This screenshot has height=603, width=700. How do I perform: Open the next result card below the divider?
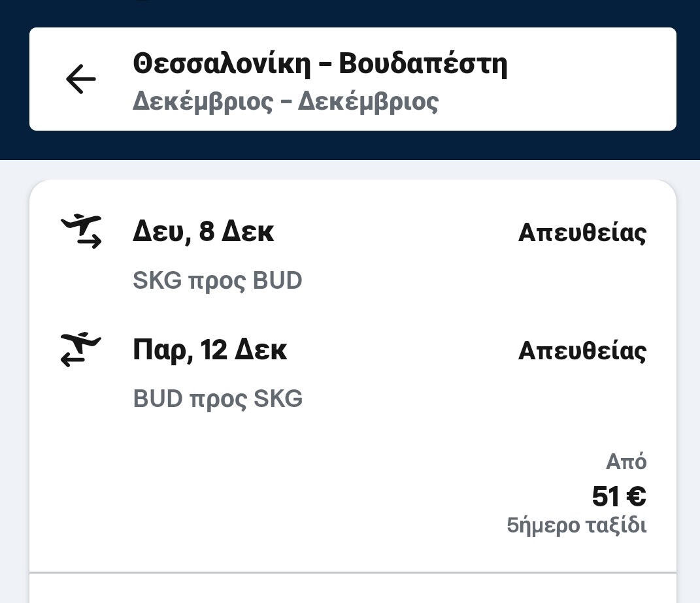coord(353,590)
